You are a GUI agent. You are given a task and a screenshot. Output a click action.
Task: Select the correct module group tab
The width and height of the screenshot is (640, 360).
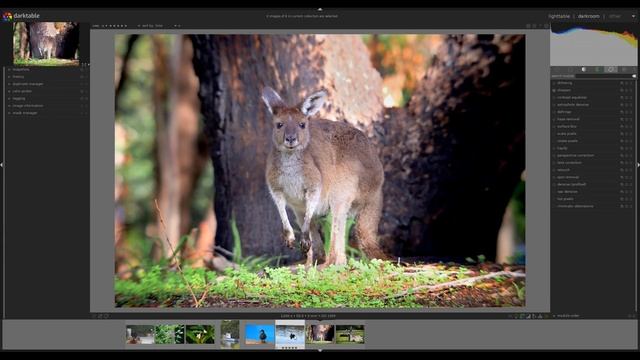611,70
